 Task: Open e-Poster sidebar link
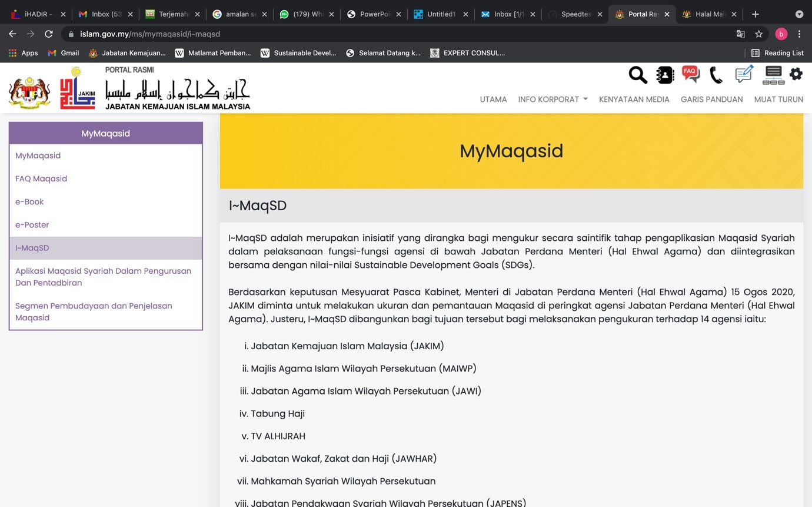(x=32, y=224)
